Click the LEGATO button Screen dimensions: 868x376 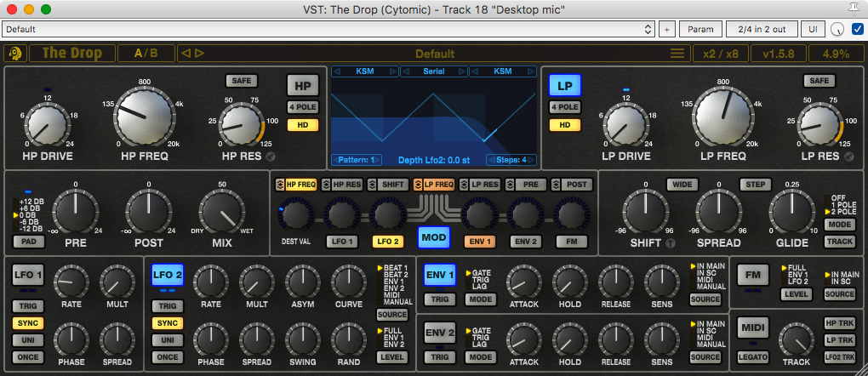click(x=752, y=357)
